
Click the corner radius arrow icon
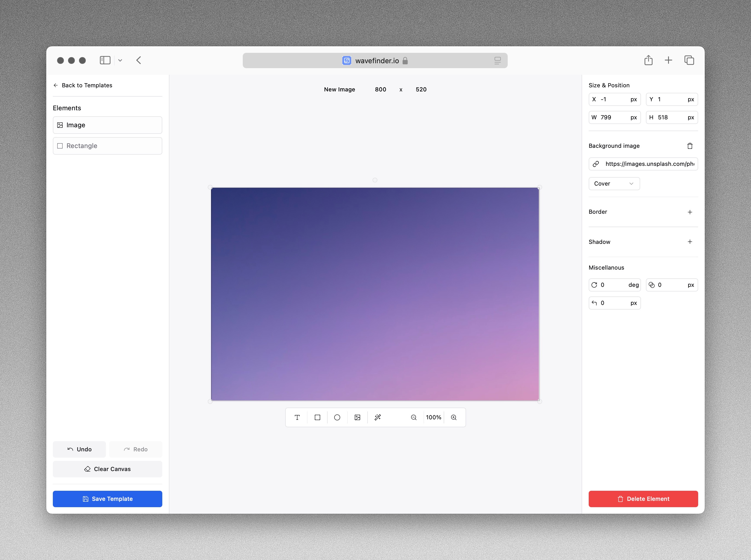click(x=594, y=303)
